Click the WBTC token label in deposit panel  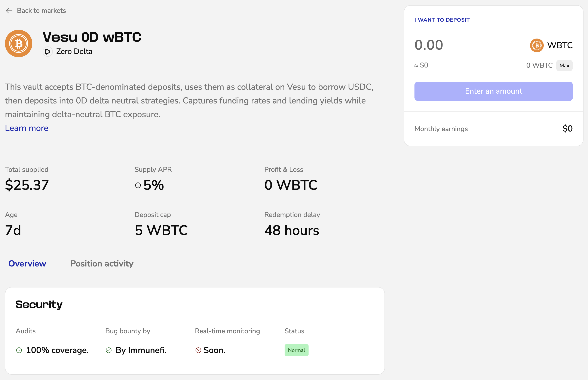click(560, 45)
